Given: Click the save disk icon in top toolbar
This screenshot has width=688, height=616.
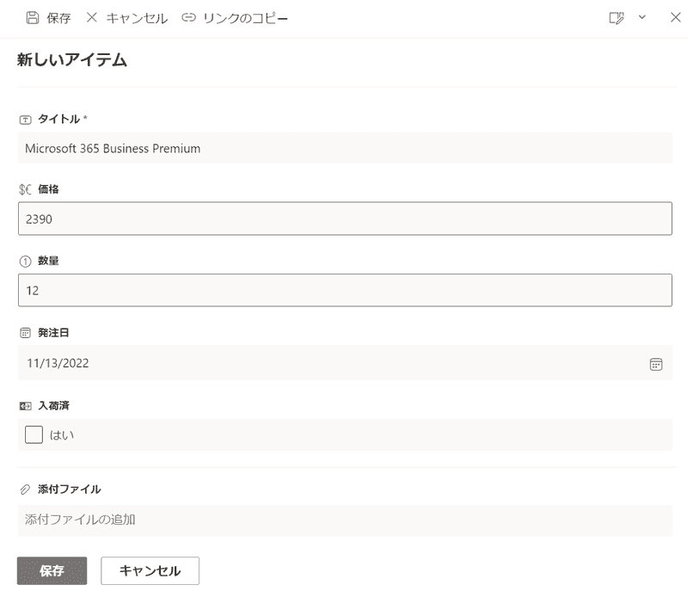Looking at the screenshot, I should point(32,17).
